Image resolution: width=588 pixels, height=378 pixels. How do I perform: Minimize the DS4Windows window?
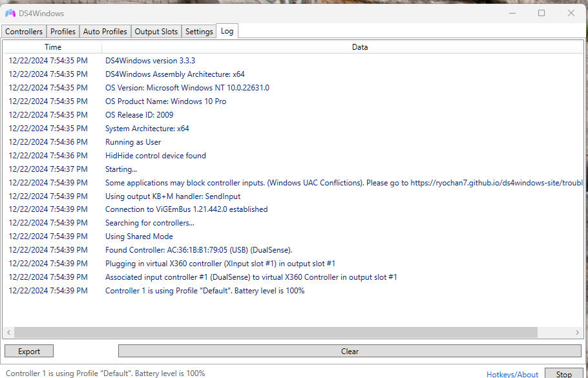[512, 13]
